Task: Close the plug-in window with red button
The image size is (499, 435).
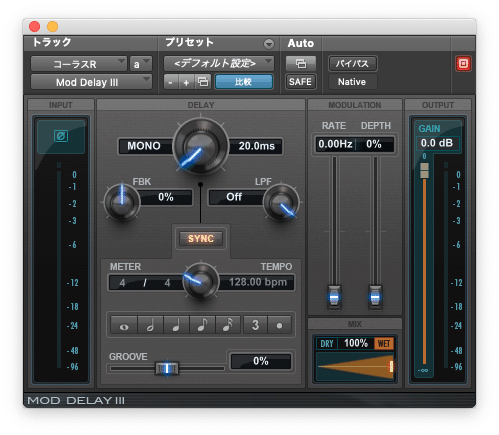Action: coord(35,26)
